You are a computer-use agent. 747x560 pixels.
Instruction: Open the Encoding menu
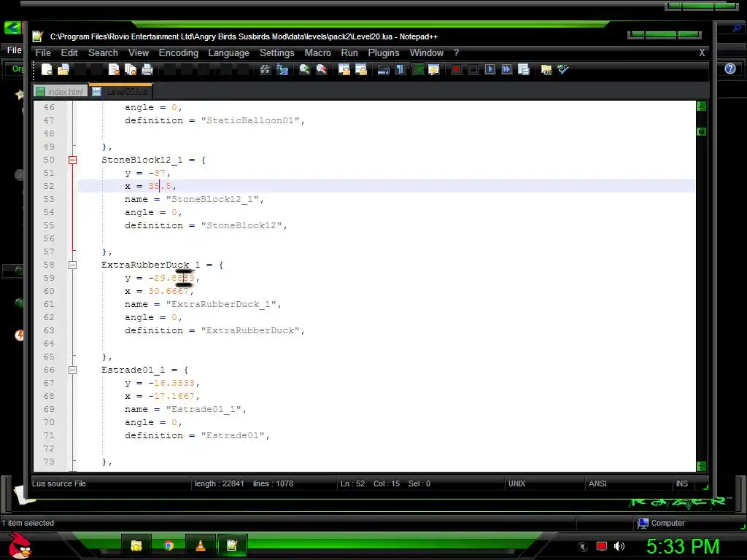coord(178,52)
